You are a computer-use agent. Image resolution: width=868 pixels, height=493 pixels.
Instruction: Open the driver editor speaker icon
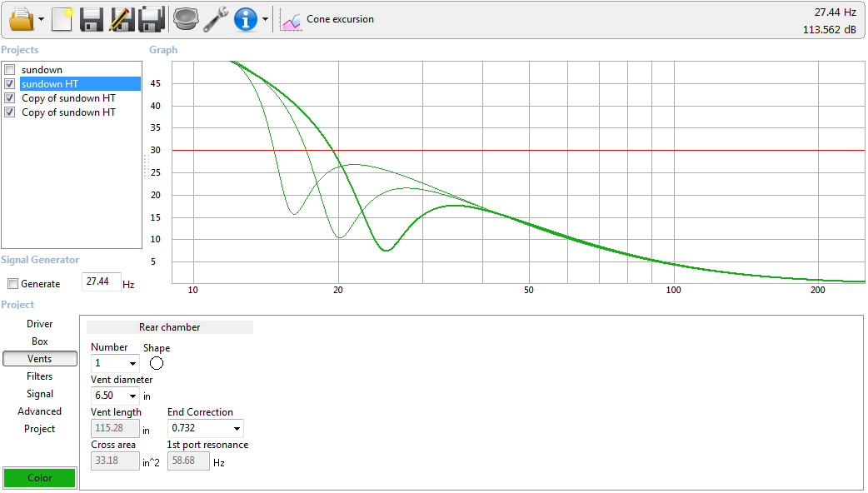pyautogui.click(x=186, y=19)
